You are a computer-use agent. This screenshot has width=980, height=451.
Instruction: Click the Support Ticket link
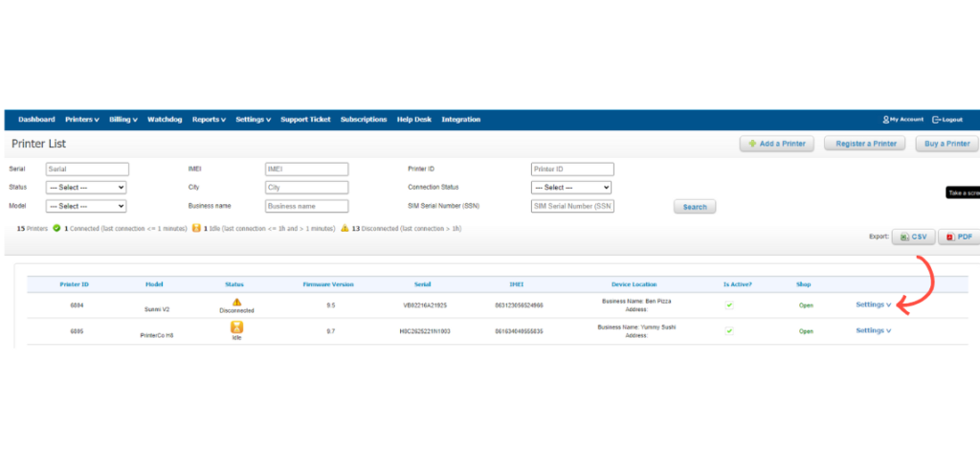(305, 120)
